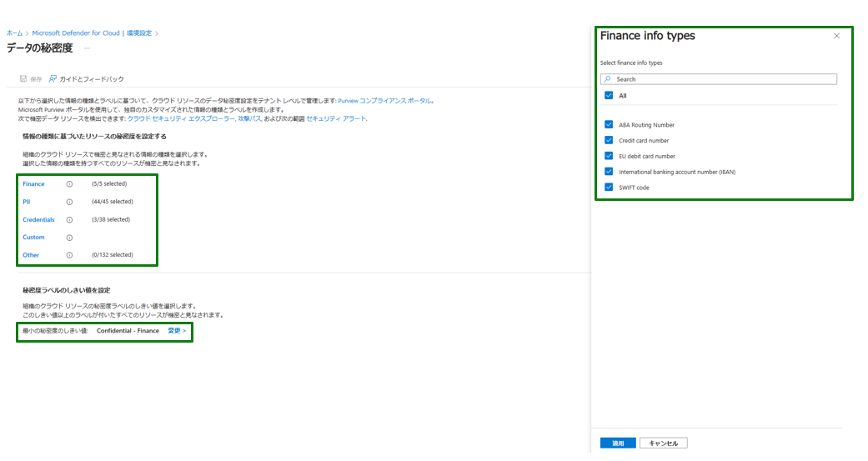Click 変更 to change sensitivity threshold
Viewport: 868px width, 461px height.
click(x=177, y=331)
